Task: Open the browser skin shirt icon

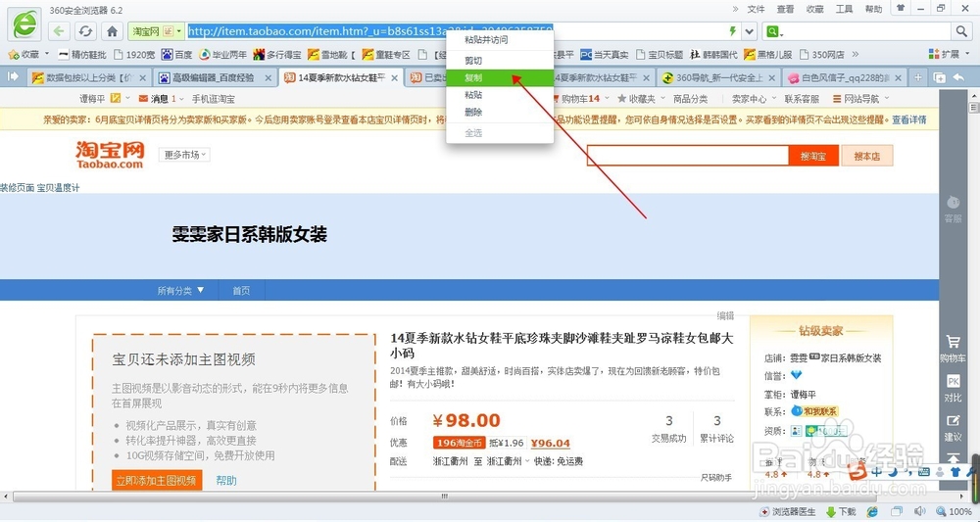Action: click(x=901, y=8)
